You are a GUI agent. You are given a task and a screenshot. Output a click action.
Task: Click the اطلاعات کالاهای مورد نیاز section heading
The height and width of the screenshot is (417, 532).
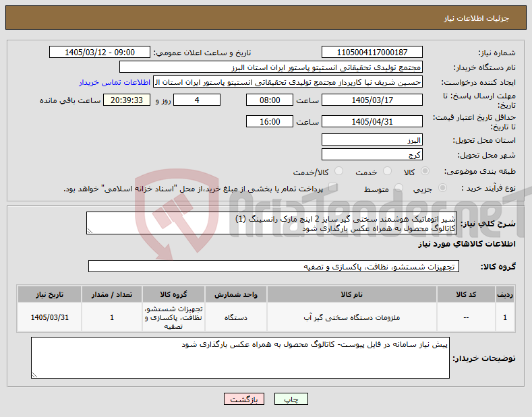click(467, 244)
